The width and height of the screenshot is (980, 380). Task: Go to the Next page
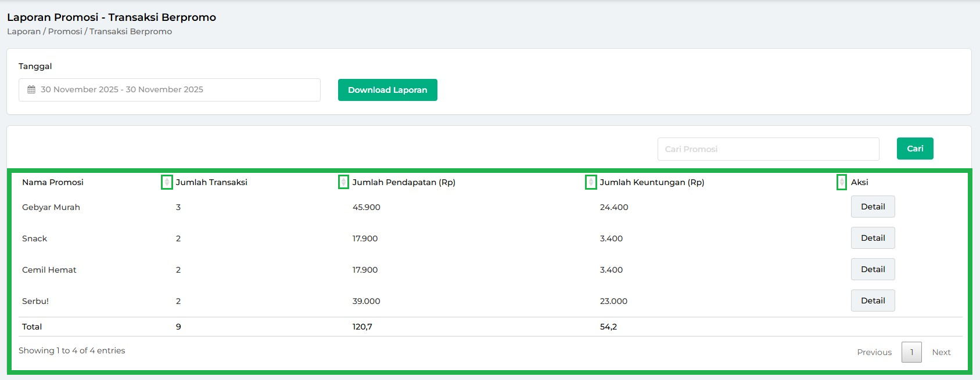coord(941,352)
